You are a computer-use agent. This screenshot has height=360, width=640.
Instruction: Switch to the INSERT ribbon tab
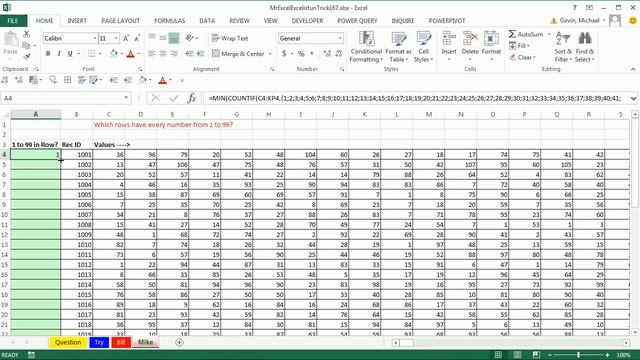pyautogui.click(x=77, y=20)
